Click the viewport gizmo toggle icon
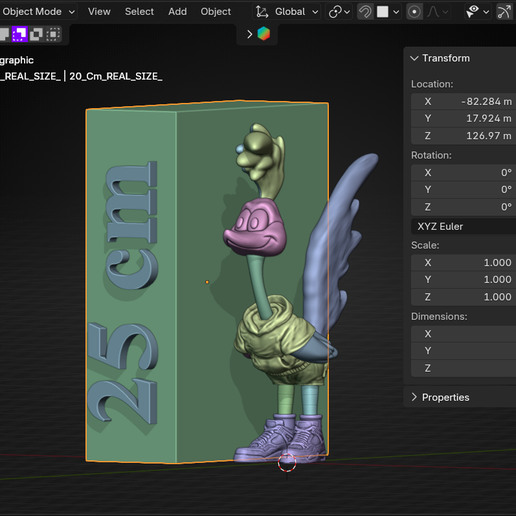The image size is (516, 516). 504,12
